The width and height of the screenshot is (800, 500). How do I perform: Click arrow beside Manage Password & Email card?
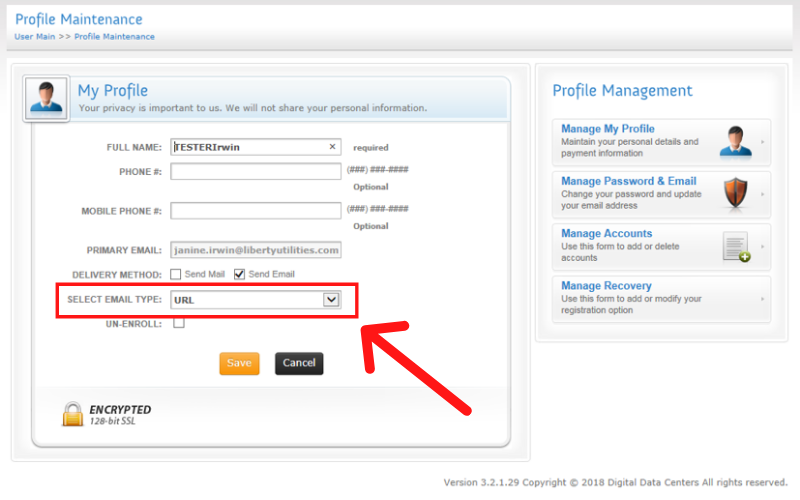762,194
